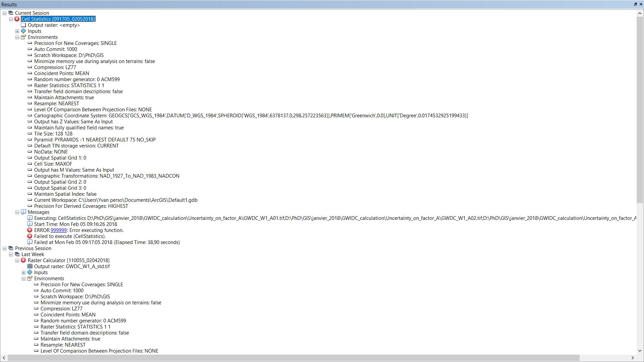Collapse the Current Session node
The image size is (644, 362).
[5, 13]
